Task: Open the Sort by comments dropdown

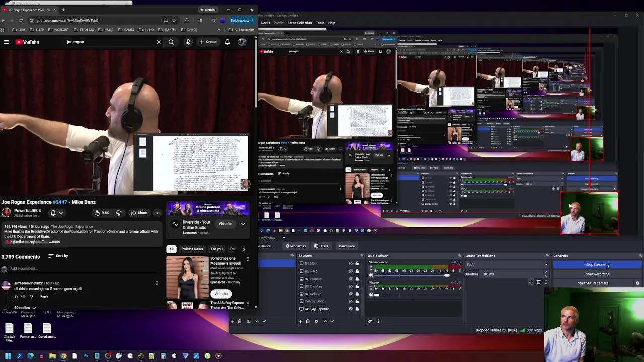Action: point(58,256)
